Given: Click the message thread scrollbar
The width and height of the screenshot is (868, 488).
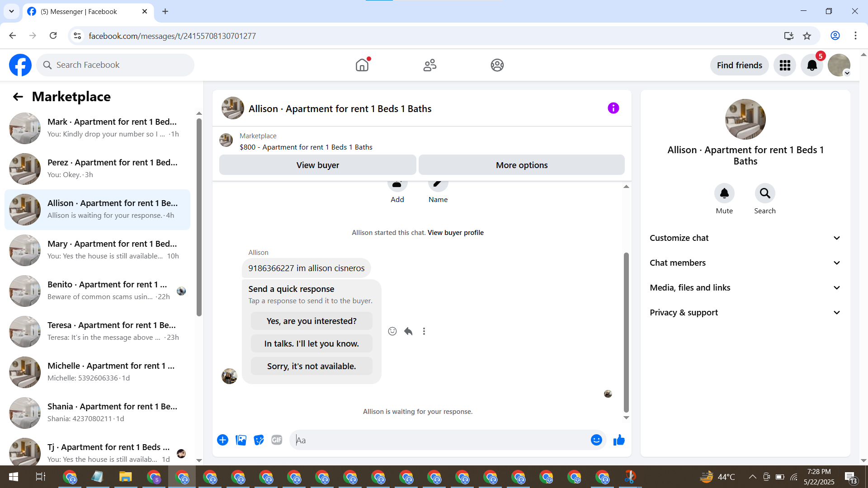Looking at the screenshot, I should pyautogui.click(x=626, y=332).
